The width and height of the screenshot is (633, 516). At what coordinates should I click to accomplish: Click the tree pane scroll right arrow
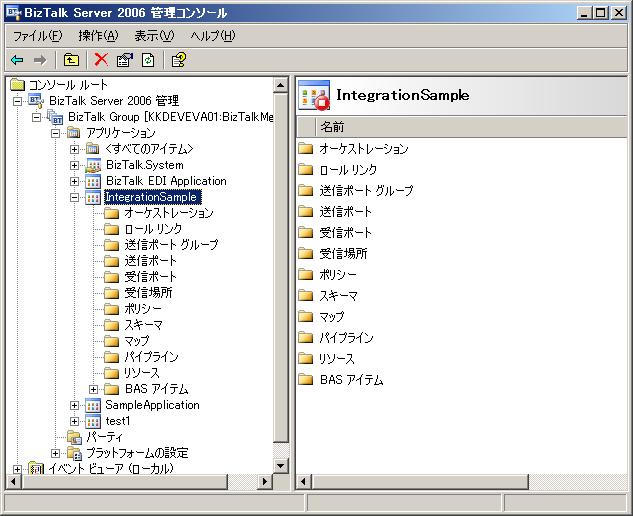265,481
